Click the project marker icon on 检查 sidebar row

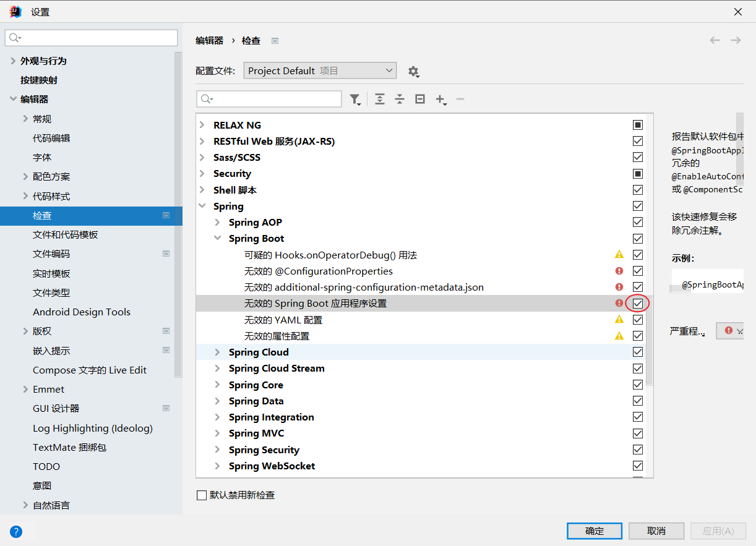click(x=166, y=215)
